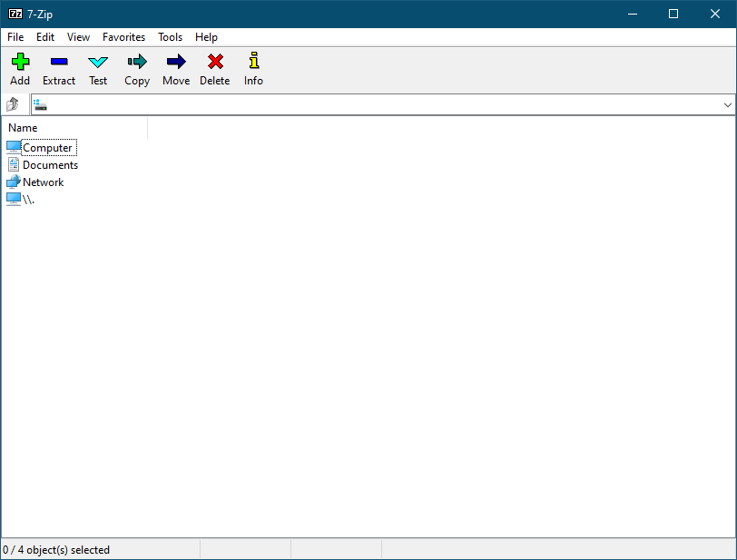Click the up one level folder icon
Viewport: 737px width, 560px height.
click(13, 103)
